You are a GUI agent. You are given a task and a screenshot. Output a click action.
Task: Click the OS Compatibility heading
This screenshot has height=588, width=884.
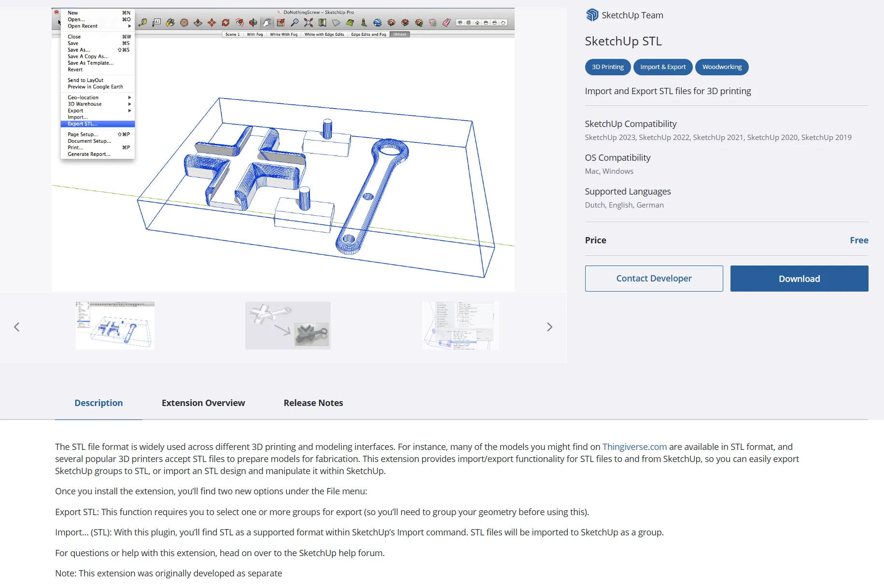[617, 158]
